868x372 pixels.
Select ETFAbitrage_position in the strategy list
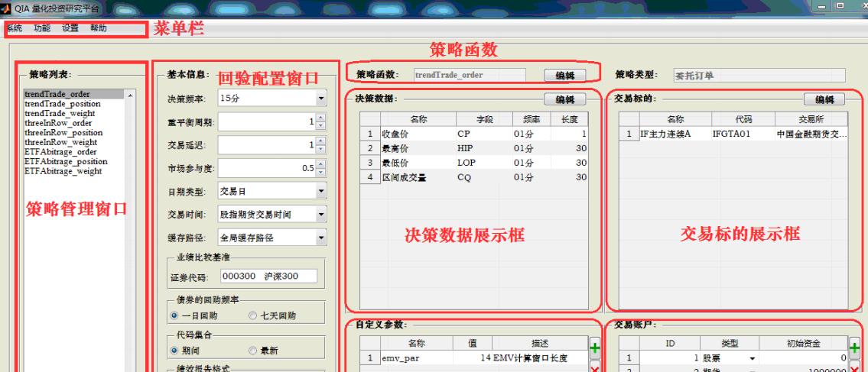pyautogui.click(x=66, y=162)
